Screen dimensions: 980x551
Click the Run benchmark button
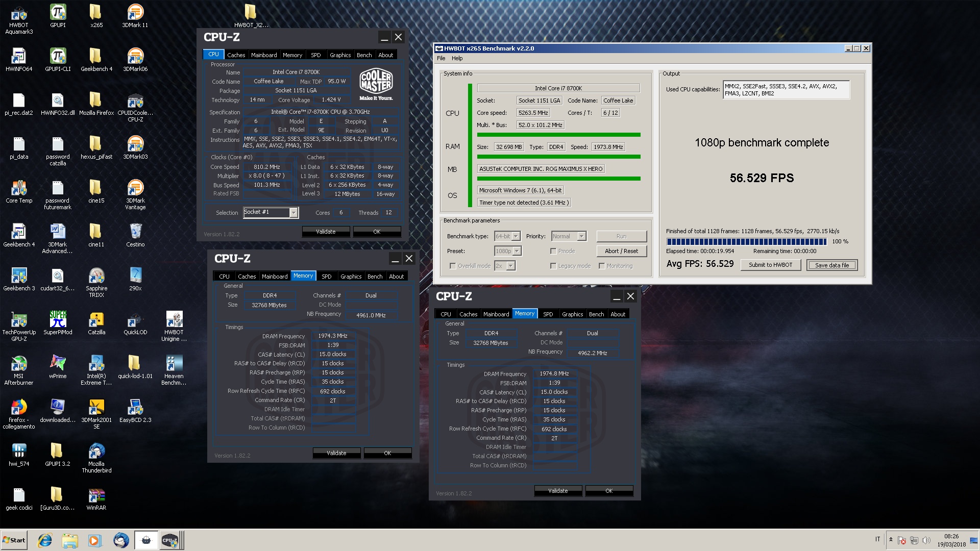tap(621, 236)
